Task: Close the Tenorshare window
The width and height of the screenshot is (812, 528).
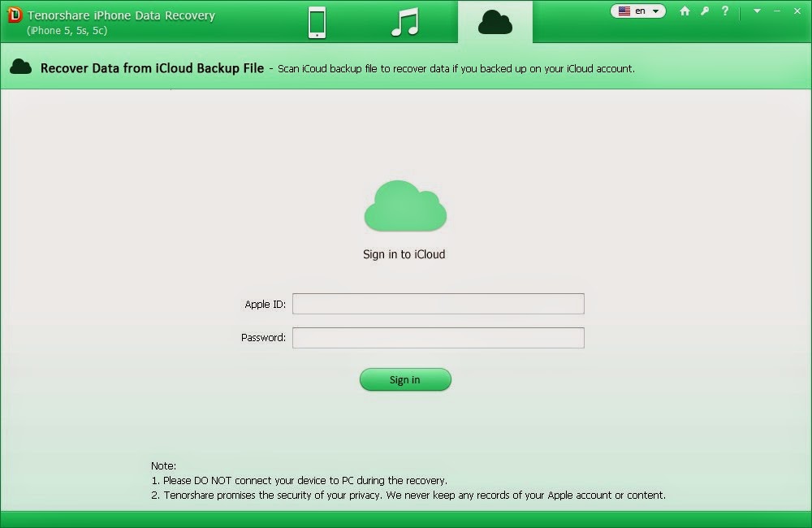Action: (797, 11)
